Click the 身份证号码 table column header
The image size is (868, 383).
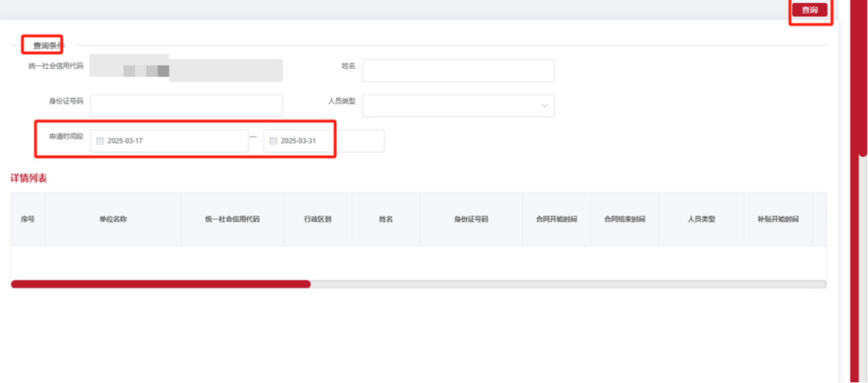(x=471, y=219)
